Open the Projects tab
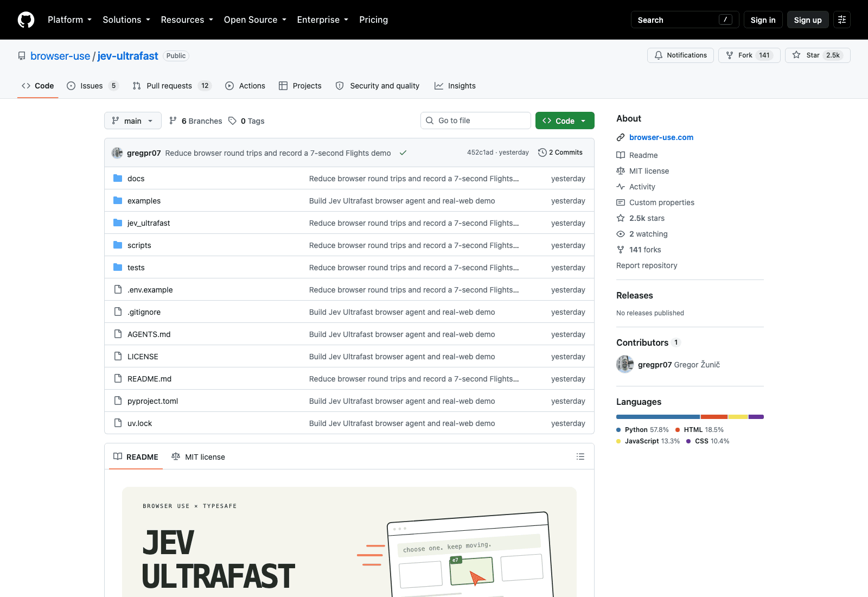 (x=300, y=86)
